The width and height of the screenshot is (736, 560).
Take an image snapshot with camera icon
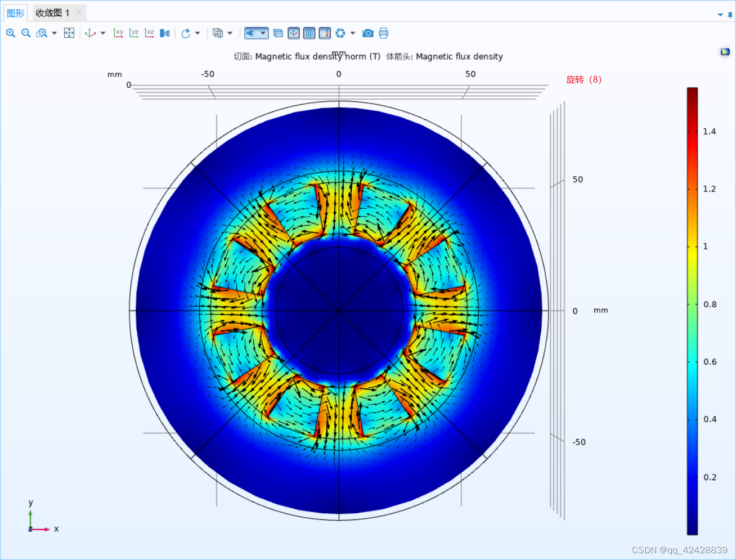point(367,33)
